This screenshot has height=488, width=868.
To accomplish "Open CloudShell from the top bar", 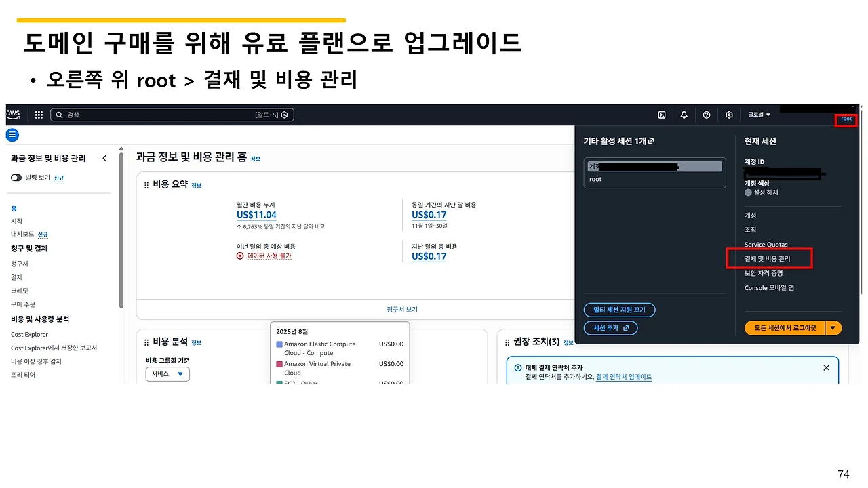I will (662, 115).
